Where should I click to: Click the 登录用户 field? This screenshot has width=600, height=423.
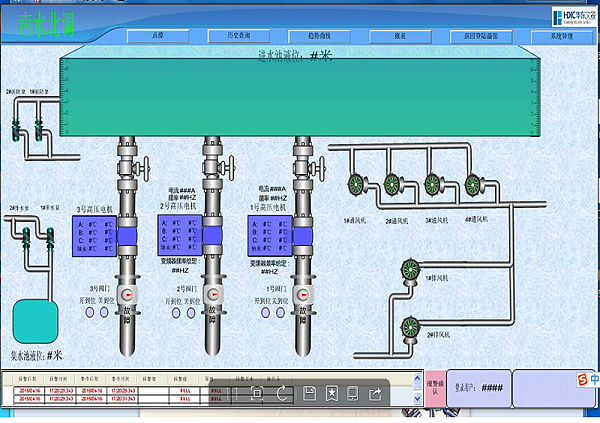pos(470,389)
